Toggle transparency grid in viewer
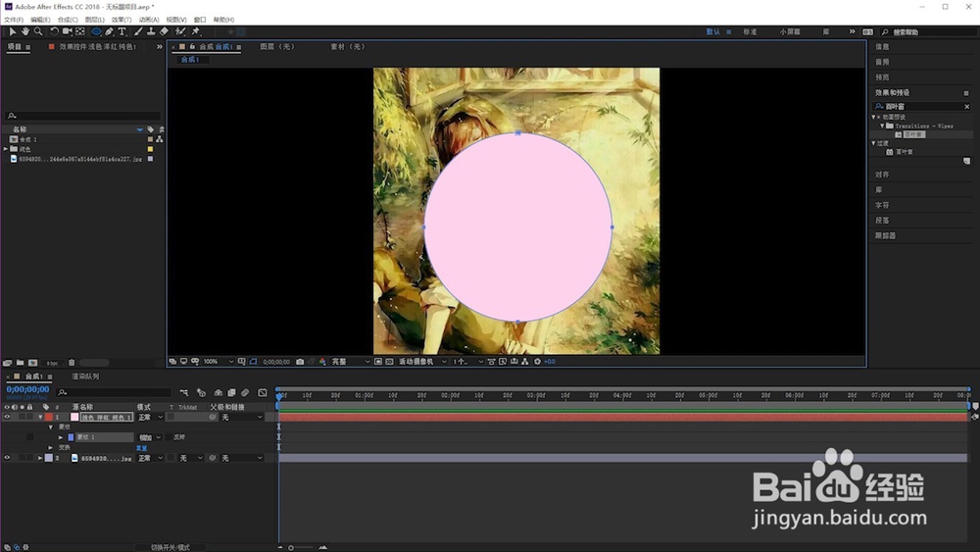Viewport: 980px width, 552px height. 389,362
